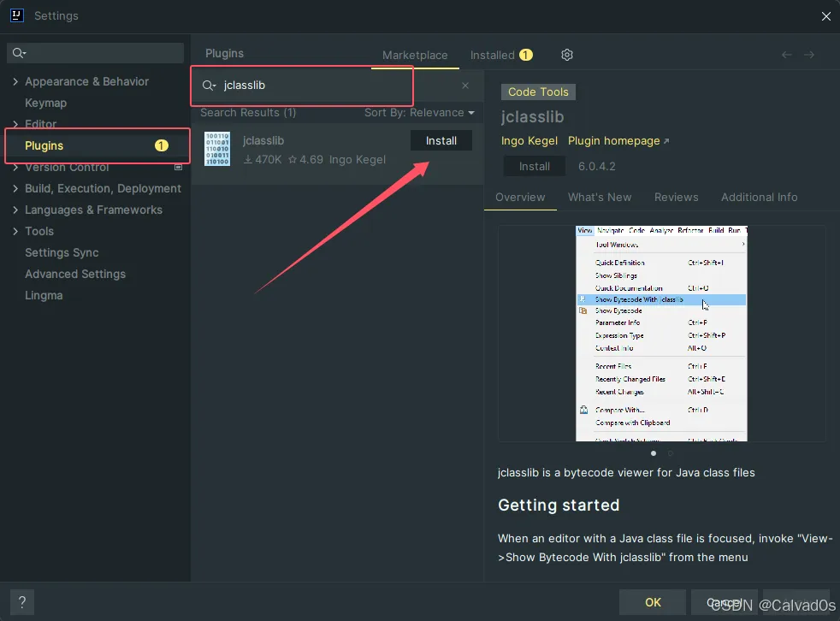840x621 pixels.
Task: Click the plugin search magnifier icon
Action: [209, 86]
